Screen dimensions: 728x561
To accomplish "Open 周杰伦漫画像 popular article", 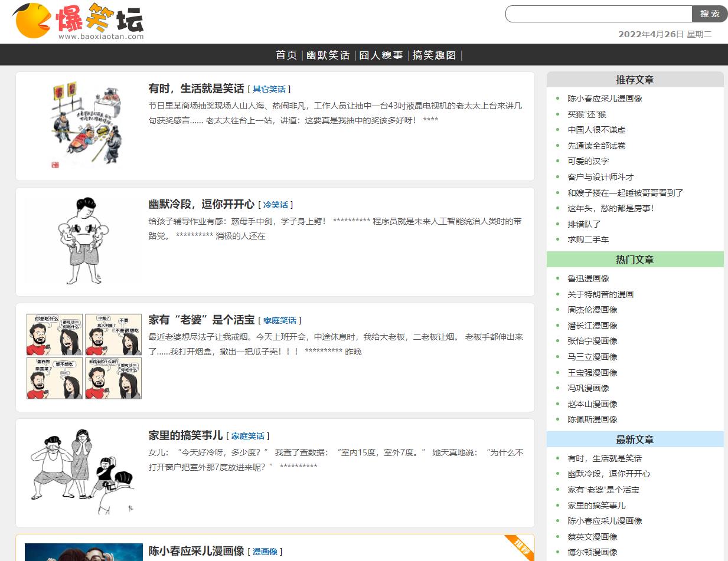I will point(592,310).
